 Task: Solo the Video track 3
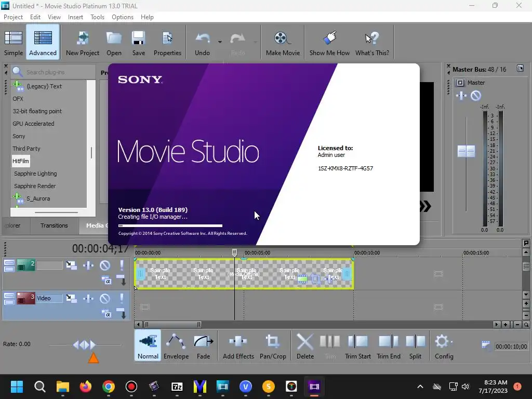(122, 298)
